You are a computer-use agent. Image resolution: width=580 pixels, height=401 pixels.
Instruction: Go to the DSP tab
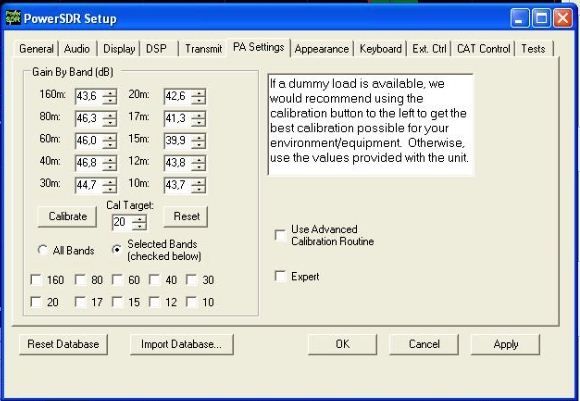[156, 49]
